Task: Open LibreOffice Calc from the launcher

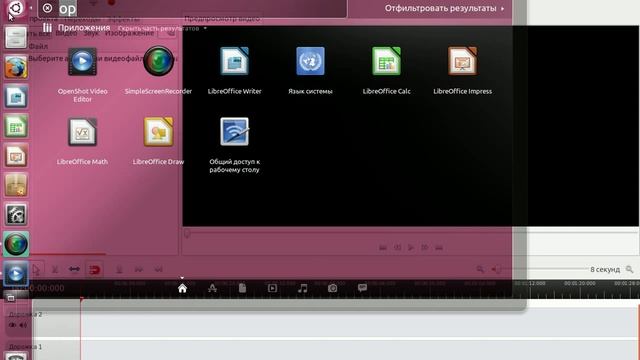Action: [16, 126]
